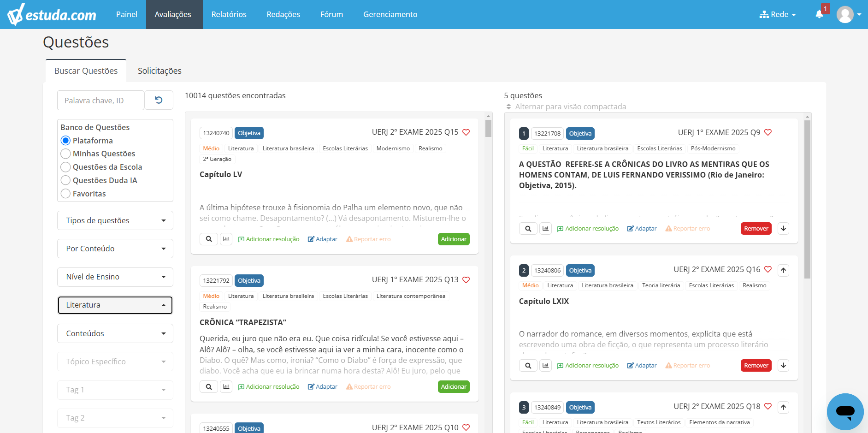This screenshot has height=433, width=868.
Task: Click Reportar erro for Capítulo LV
Action: [368, 239]
